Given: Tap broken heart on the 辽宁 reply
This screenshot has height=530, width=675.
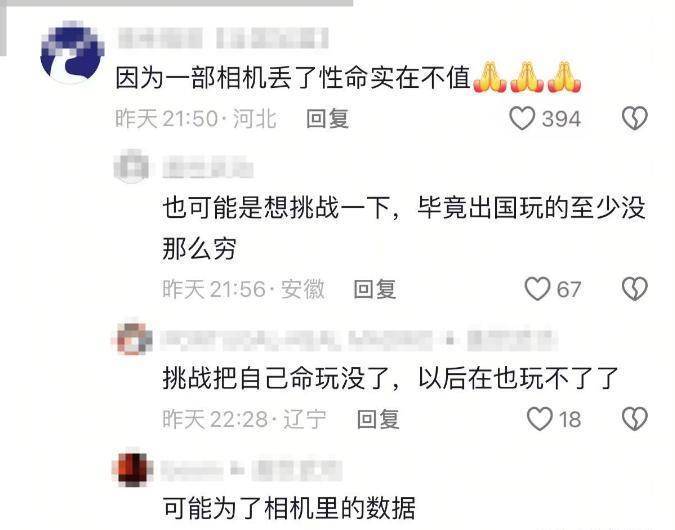Looking at the screenshot, I should click(x=635, y=419).
